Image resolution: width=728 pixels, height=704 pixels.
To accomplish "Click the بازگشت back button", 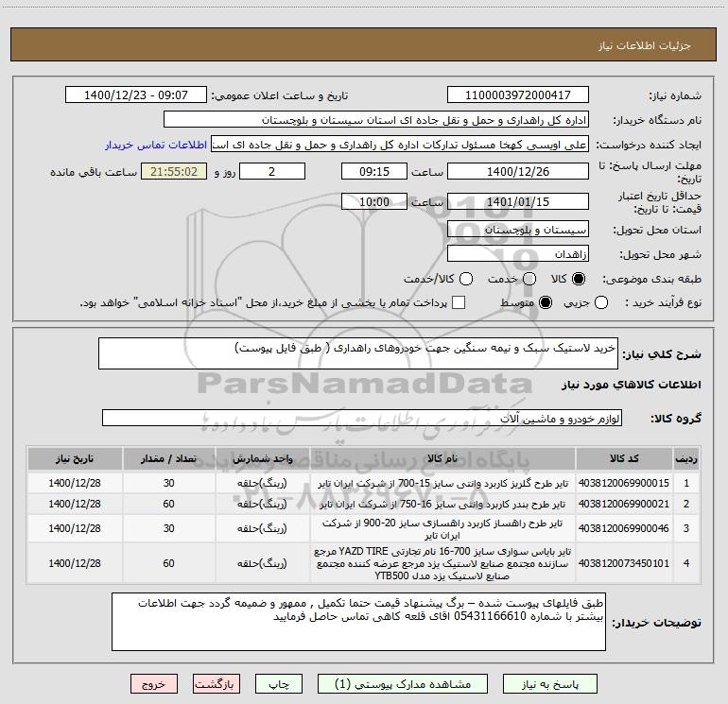I will click(x=217, y=684).
